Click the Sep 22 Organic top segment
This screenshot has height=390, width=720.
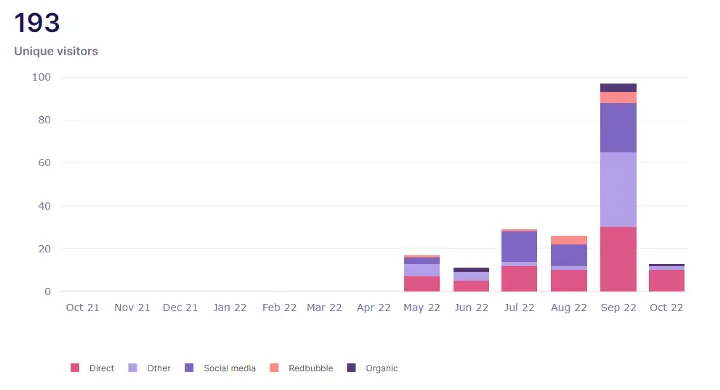[618, 88]
